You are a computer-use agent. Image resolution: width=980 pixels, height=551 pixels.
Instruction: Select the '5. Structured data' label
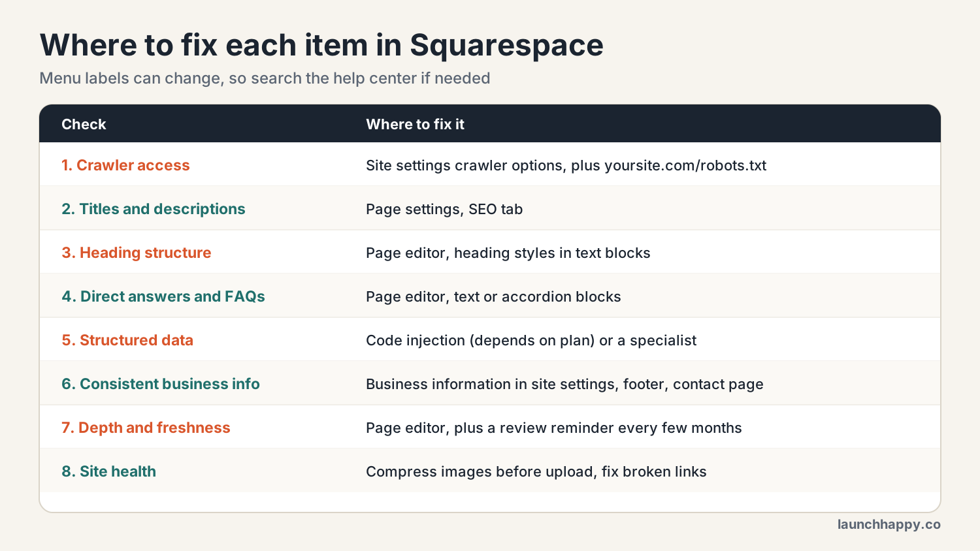(127, 340)
